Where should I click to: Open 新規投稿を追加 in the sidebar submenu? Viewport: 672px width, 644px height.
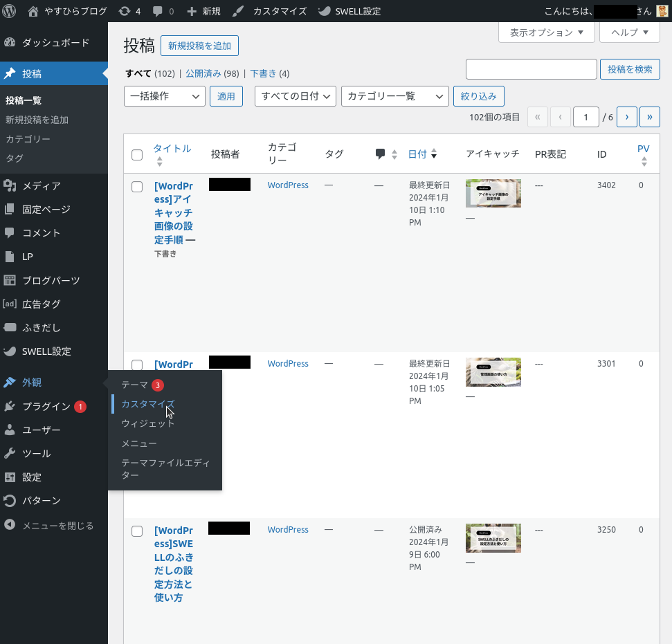37,120
